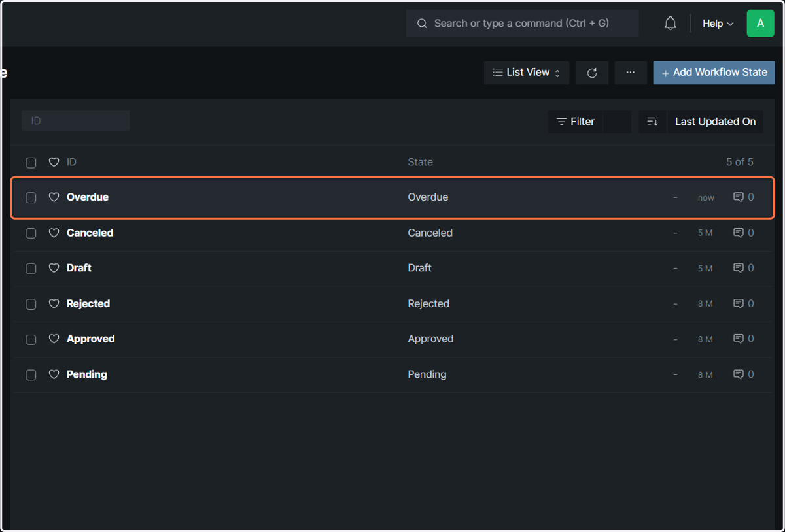Click the State cell reading Canceled

point(430,233)
